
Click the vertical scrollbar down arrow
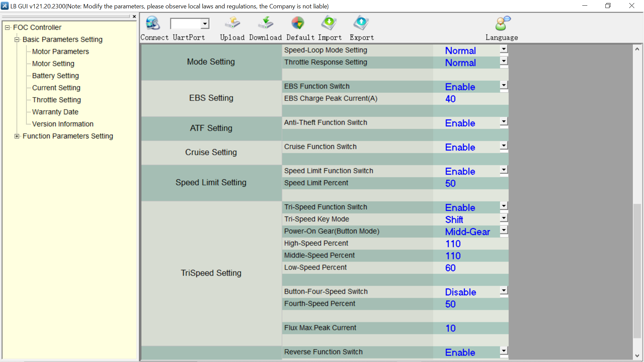pyautogui.click(x=637, y=356)
